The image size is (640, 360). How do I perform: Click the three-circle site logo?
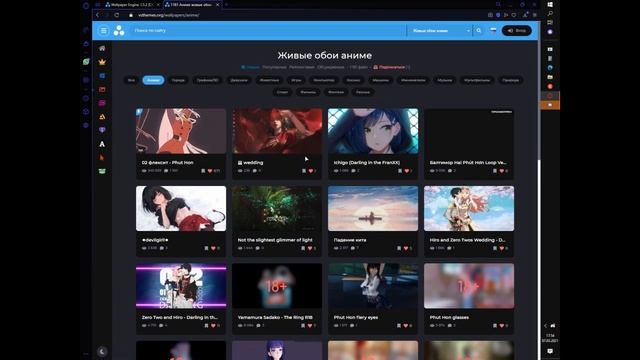pos(119,31)
